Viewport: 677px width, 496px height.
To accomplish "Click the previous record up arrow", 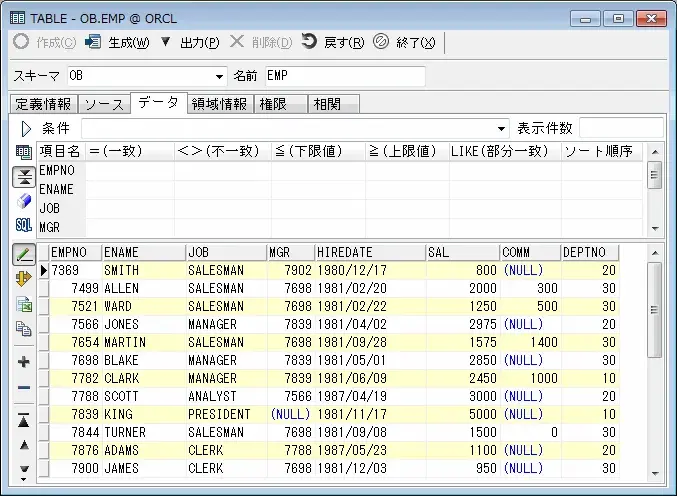I will click(x=24, y=445).
